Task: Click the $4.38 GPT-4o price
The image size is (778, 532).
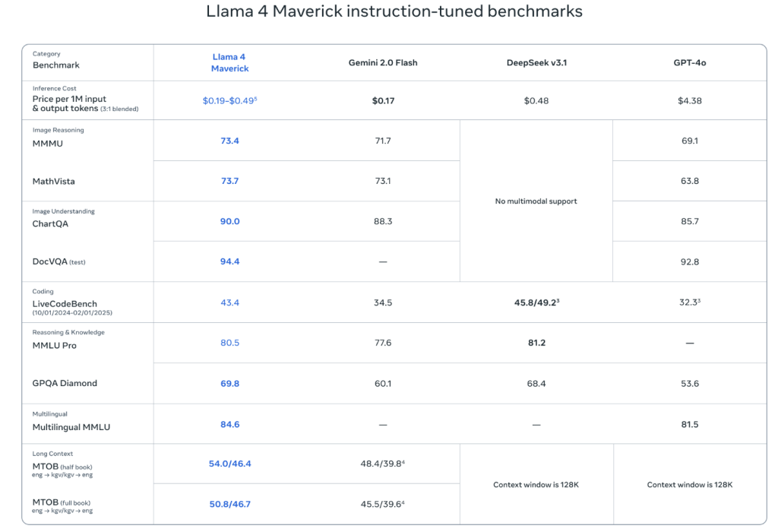Action: point(690,100)
